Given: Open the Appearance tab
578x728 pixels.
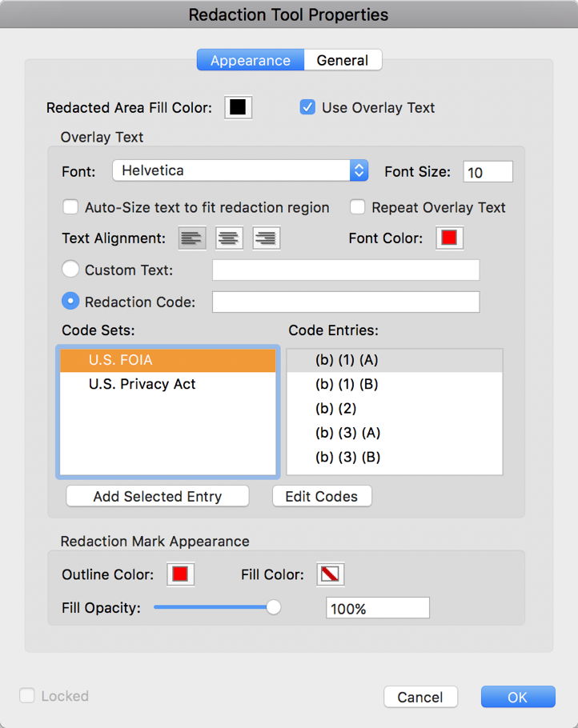Looking at the screenshot, I should [251, 61].
